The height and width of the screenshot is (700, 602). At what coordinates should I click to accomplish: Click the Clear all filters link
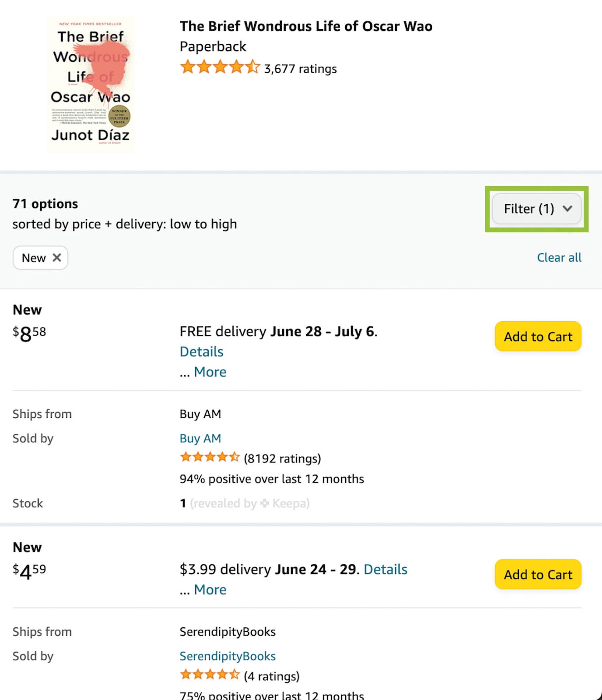point(559,258)
